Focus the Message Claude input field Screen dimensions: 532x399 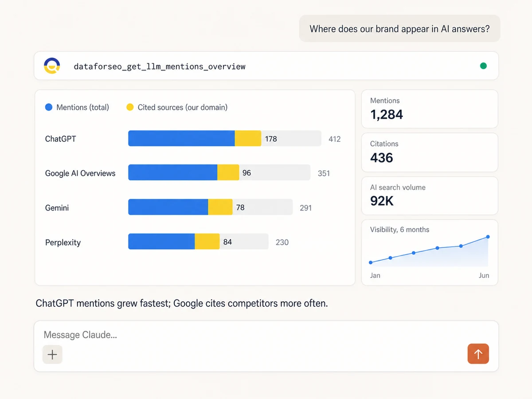pos(266,346)
